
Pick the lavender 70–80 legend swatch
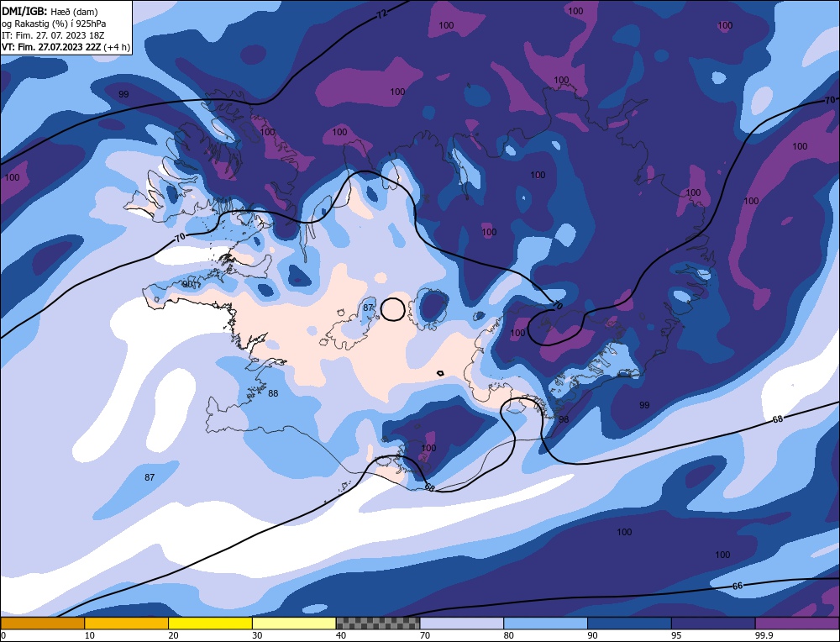pyautogui.click(x=462, y=623)
